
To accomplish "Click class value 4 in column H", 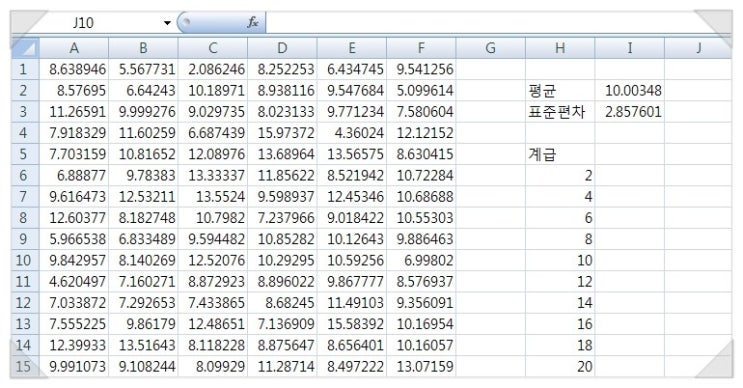I will (x=560, y=196).
